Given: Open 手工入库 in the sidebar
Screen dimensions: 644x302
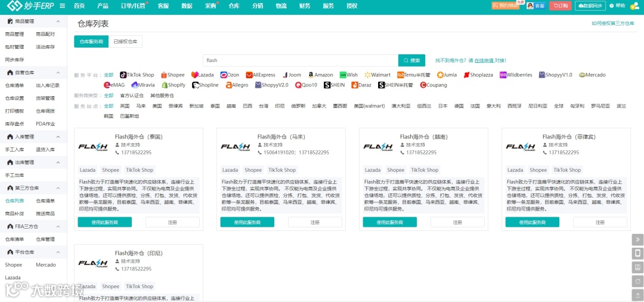Looking at the screenshot, I should [x=14, y=150].
